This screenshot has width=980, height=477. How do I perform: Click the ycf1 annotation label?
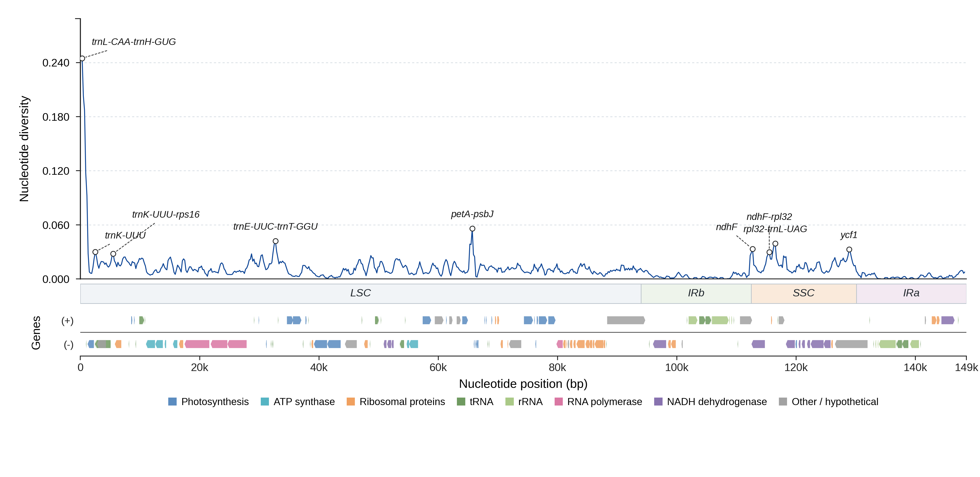(849, 235)
